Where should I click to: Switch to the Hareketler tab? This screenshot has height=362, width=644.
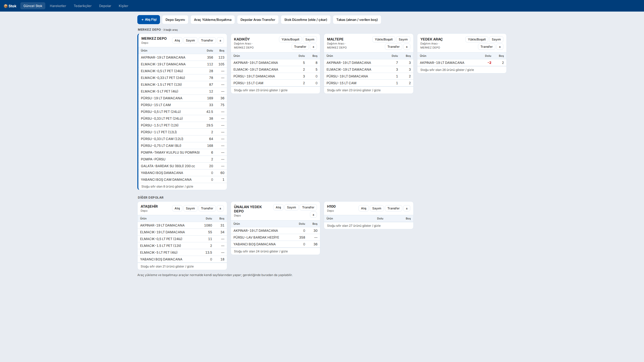pos(58,6)
